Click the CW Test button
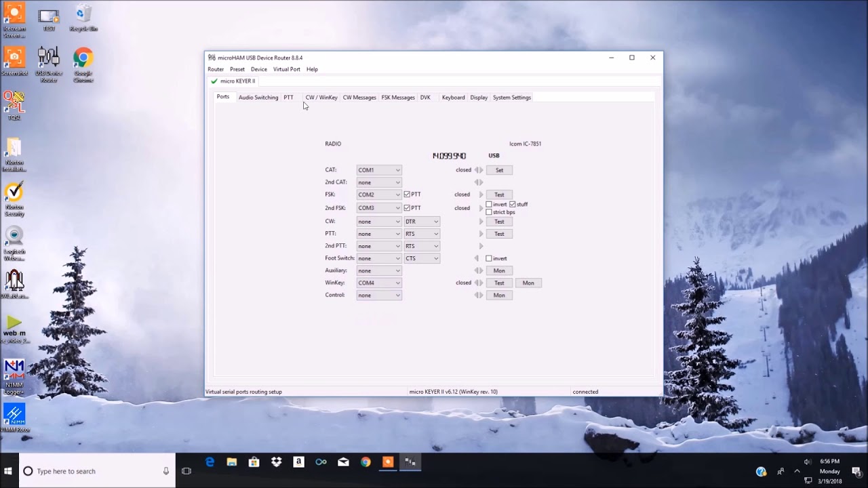Screen dimensions: 868x488 click(x=499, y=222)
